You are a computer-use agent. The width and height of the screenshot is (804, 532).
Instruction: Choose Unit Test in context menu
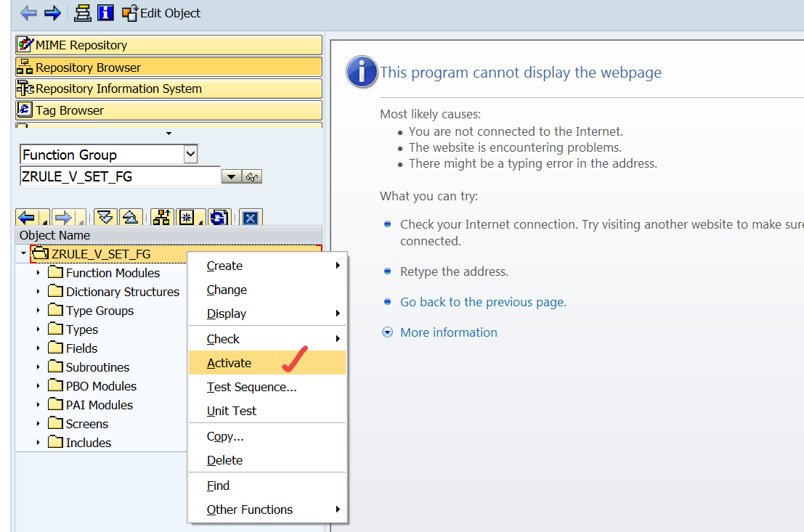tap(267, 411)
